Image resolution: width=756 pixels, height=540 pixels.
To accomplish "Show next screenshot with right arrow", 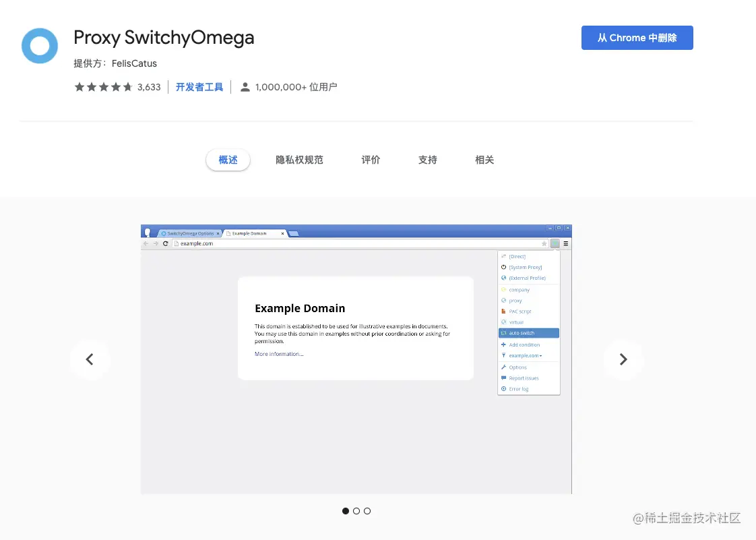I will coord(623,359).
